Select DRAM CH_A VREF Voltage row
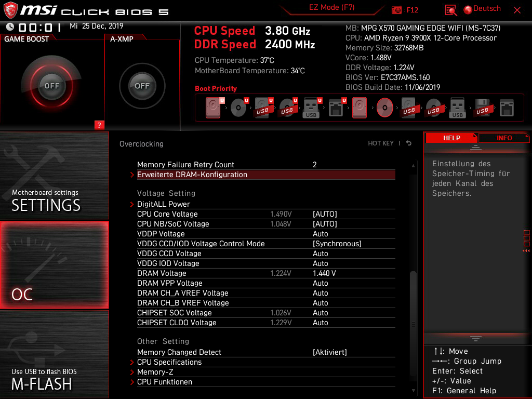 click(266, 293)
